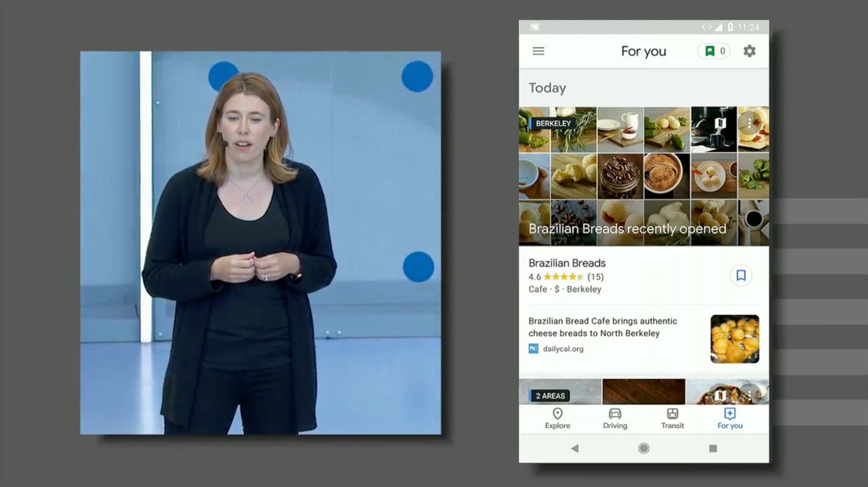The height and width of the screenshot is (487, 868).
Task: Tap the cellular signal icon in the status bar
Action: pyautogui.click(x=719, y=27)
